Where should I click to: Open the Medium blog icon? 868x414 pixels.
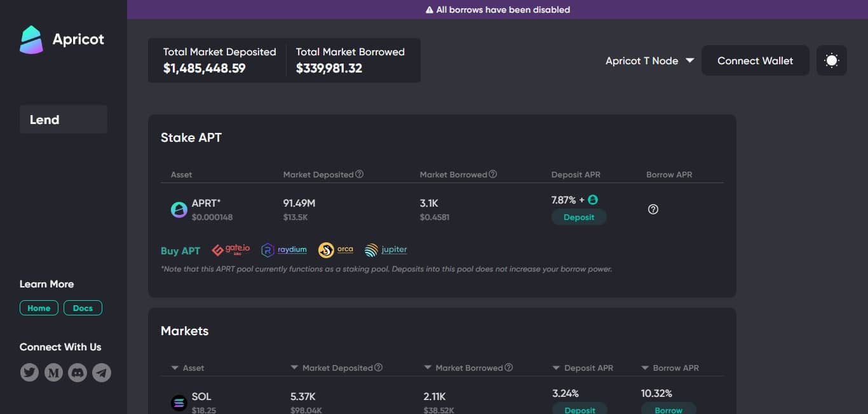pos(53,372)
